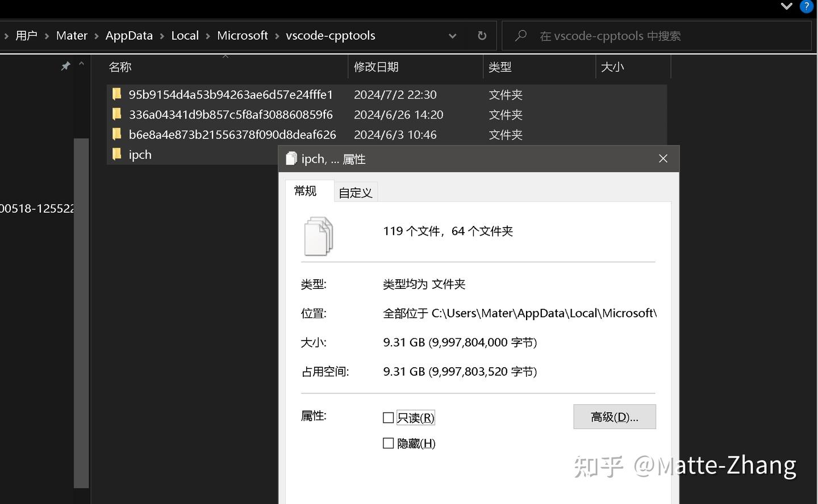Switch to the 自定义 tab
The height and width of the screenshot is (504, 818).
[x=356, y=192]
